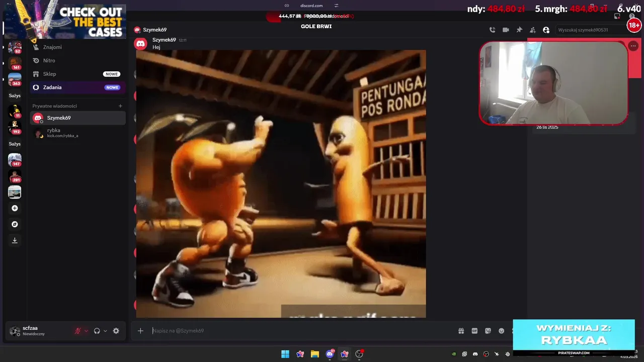This screenshot has height=362, width=644.
Task: Open the gift Nitro icon in message bar
Action: [x=461, y=331]
